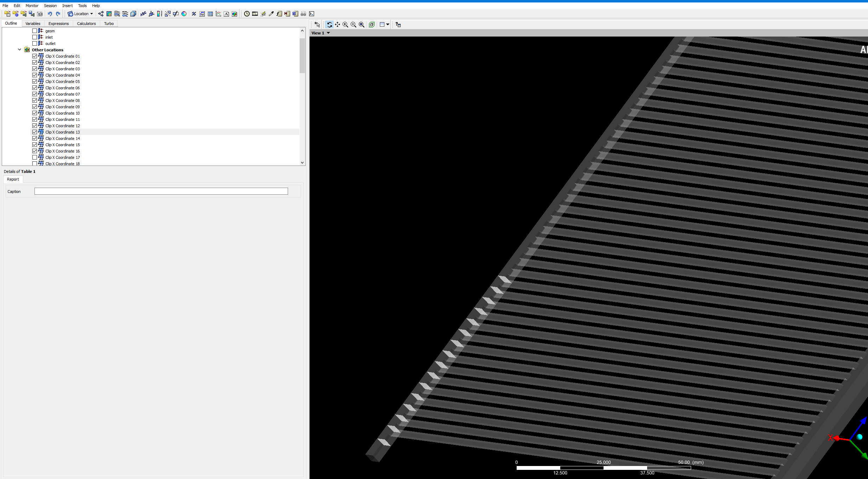868x479 pixels.
Task: Uncheck Clip X Coordinate 05 visibility
Action: 35,81
